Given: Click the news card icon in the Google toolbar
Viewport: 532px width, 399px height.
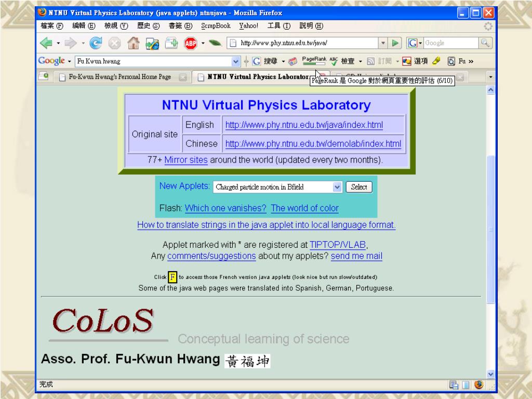Looking at the screenshot, I should [x=293, y=61].
